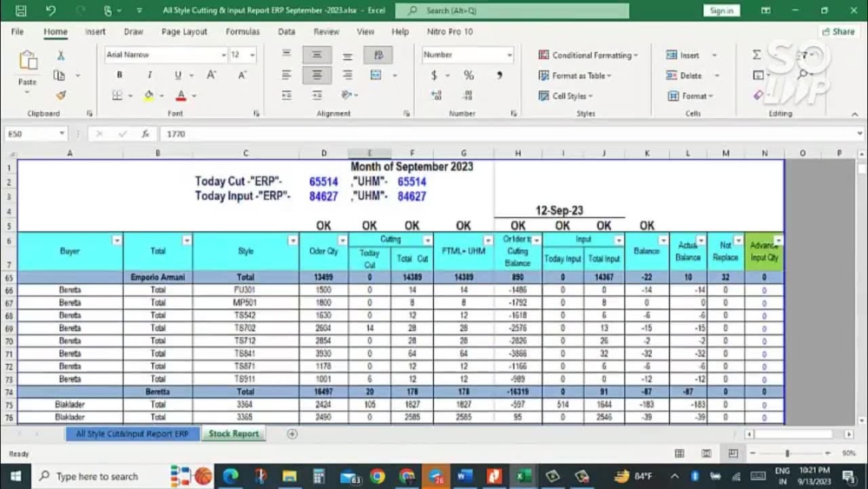The image size is (868, 489).
Task: Open the Formulas ribbon tab
Action: click(x=242, y=31)
